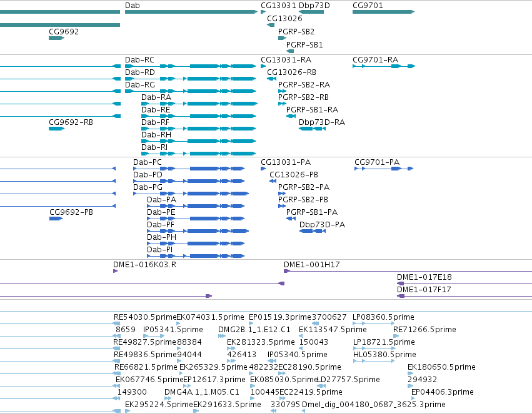Select the LP18721.5prime EST label
This screenshot has width=532, height=414.
tap(384, 343)
